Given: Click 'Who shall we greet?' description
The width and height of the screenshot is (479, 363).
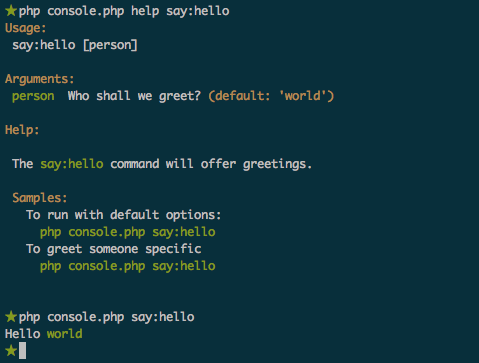Looking at the screenshot, I should pos(134,96).
